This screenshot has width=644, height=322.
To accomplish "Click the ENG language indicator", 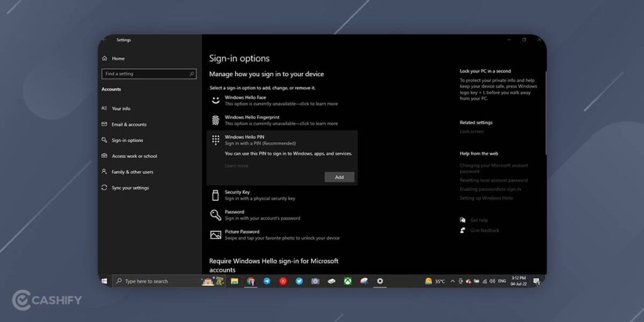I will [x=502, y=281].
